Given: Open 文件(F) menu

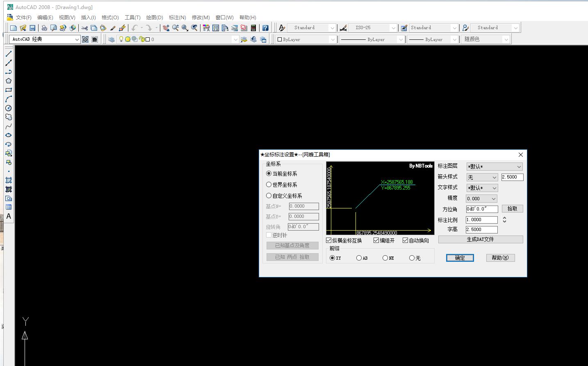Looking at the screenshot, I should tap(23, 18).
